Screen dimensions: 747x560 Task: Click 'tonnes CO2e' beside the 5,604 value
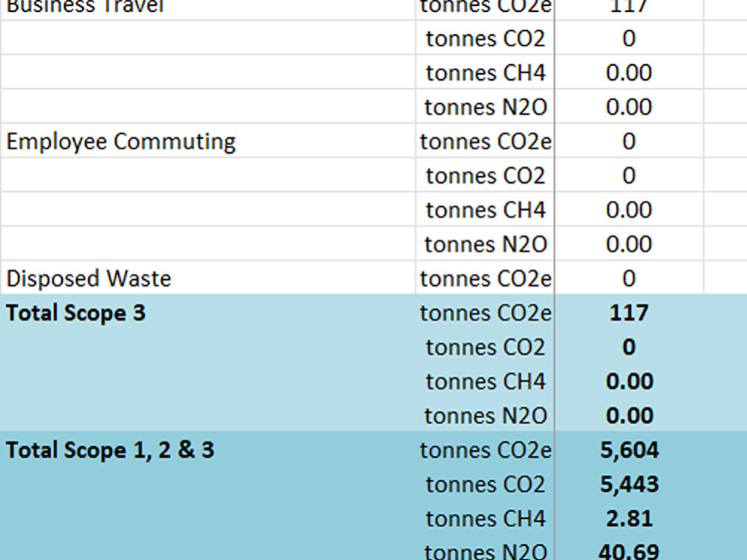tap(485, 449)
